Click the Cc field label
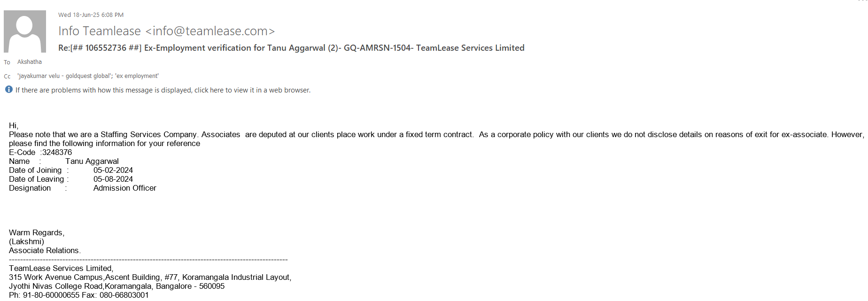Screen dimensions: 868x301 [x=7, y=77]
